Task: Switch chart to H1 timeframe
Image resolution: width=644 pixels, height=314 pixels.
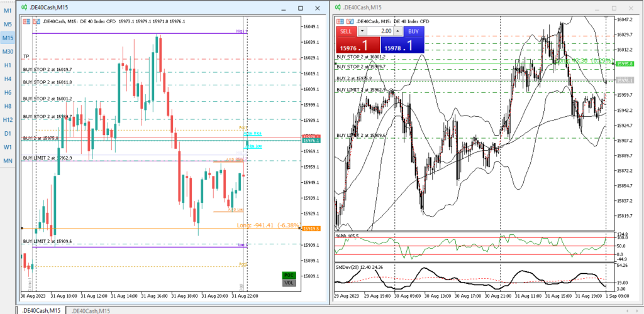Action: (x=8, y=65)
